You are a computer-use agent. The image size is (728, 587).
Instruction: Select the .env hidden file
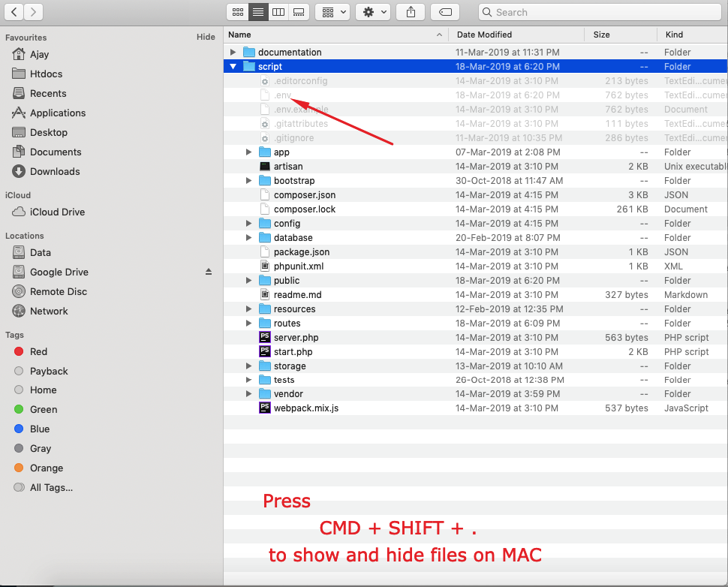point(476,95)
